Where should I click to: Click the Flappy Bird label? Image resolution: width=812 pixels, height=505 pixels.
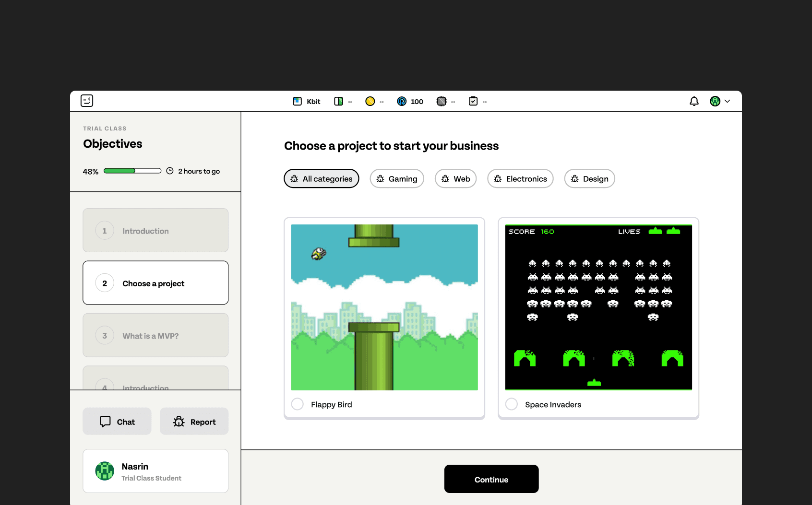pos(332,404)
